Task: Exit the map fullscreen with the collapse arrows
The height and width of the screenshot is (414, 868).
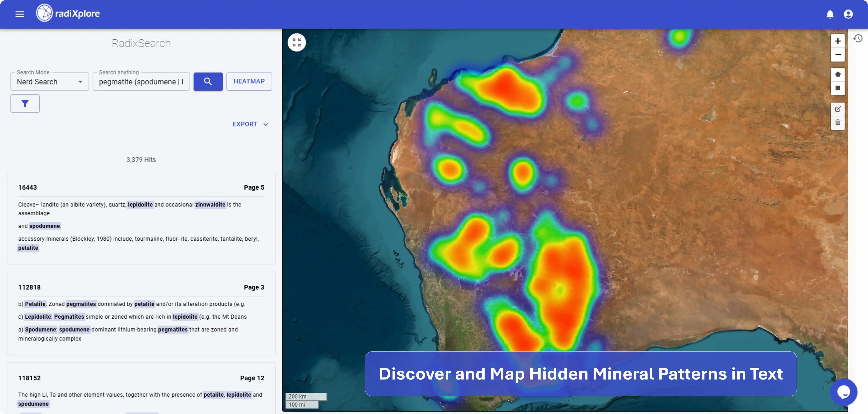Action: tap(297, 42)
